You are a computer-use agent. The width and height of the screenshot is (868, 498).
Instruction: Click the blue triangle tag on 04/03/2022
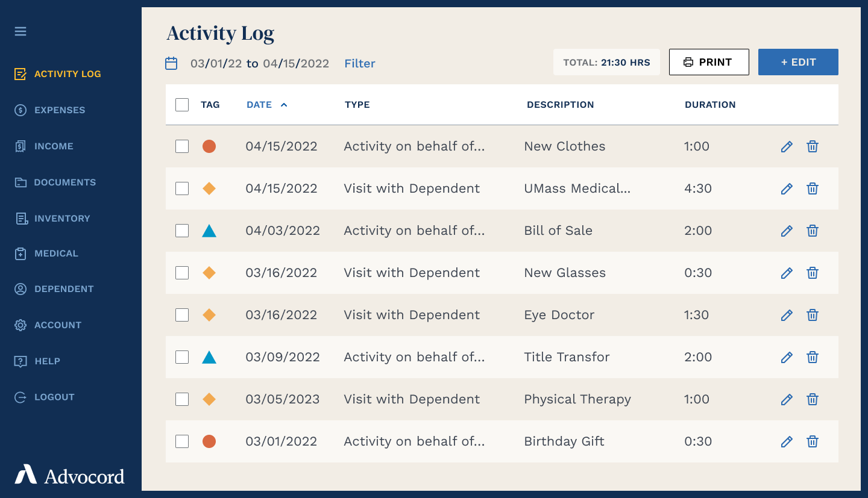[x=209, y=231]
